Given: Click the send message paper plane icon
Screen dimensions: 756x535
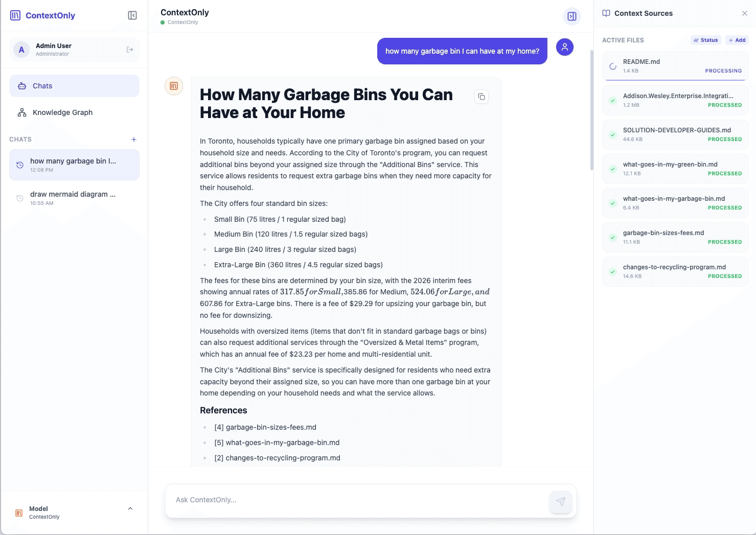Looking at the screenshot, I should pos(560,502).
